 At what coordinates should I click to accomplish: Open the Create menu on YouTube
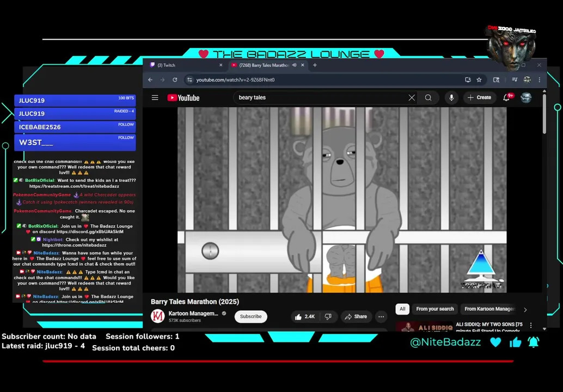tap(479, 97)
